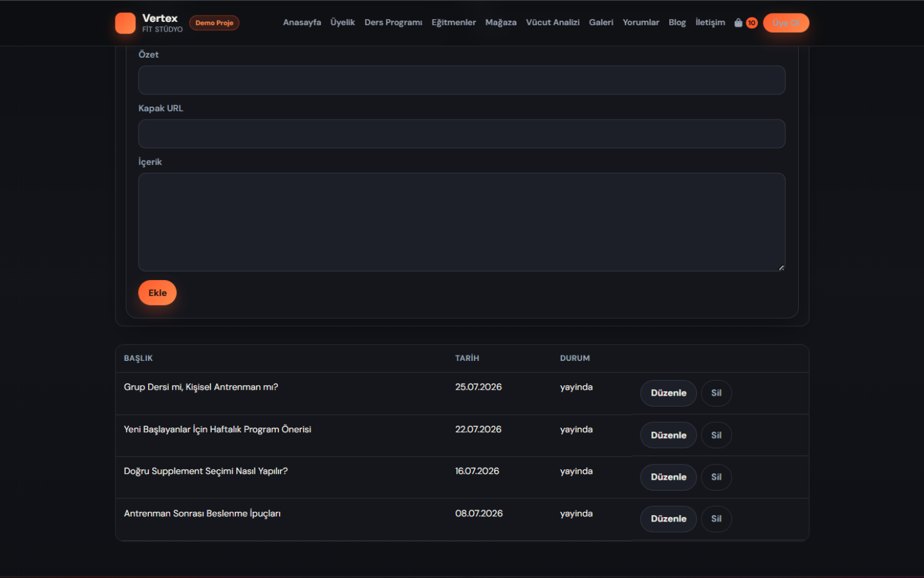This screenshot has width=924, height=578.
Task: Focus the Özet input field
Action: pyautogui.click(x=461, y=80)
